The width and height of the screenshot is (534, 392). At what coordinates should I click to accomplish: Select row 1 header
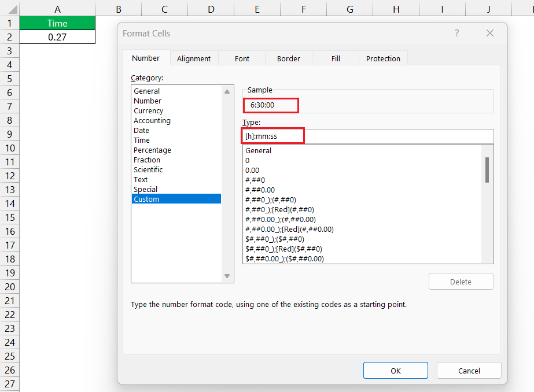pyautogui.click(x=9, y=23)
